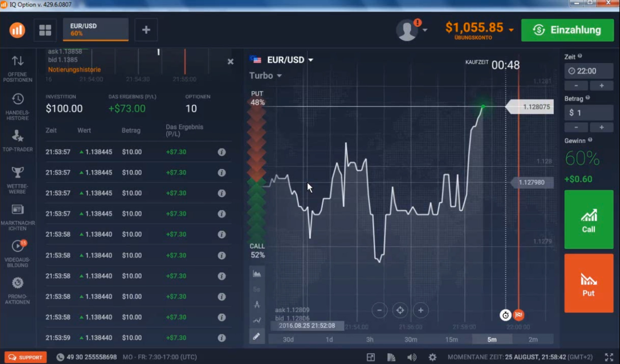The image size is (620, 364).
Task: Show info for first 21:53:57 trade
Action: pos(221,152)
